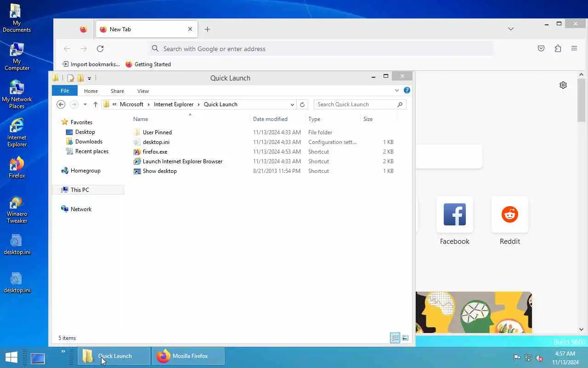Sort by Name column header
This screenshot has height=368, width=588.
[190, 119]
